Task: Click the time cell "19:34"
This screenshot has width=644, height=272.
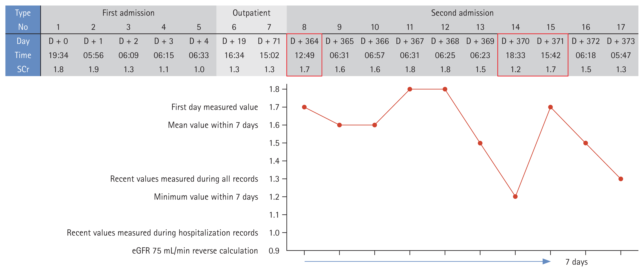Action: [x=58, y=55]
